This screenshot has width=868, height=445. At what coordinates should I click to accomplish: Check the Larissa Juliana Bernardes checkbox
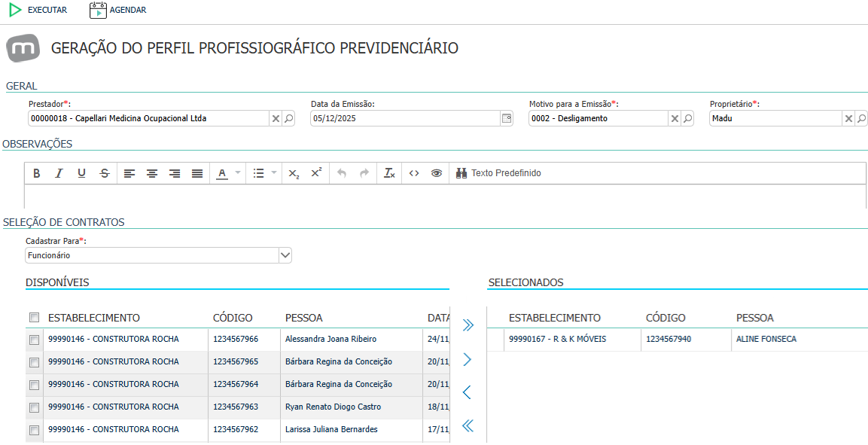(35, 430)
